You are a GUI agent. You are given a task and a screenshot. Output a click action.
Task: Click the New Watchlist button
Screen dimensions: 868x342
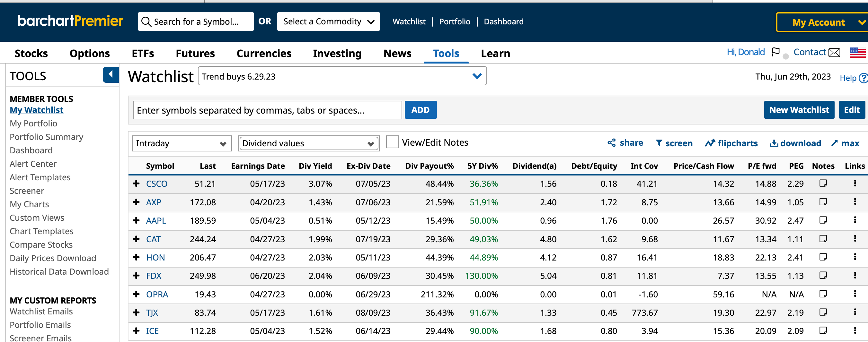pyautogui.click(x=799, y=110)
